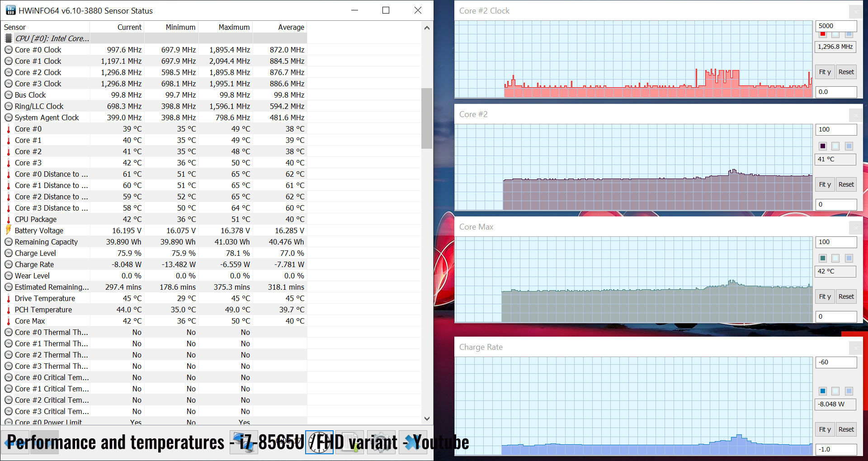Open sensor settings gear icon

[382, 442]
